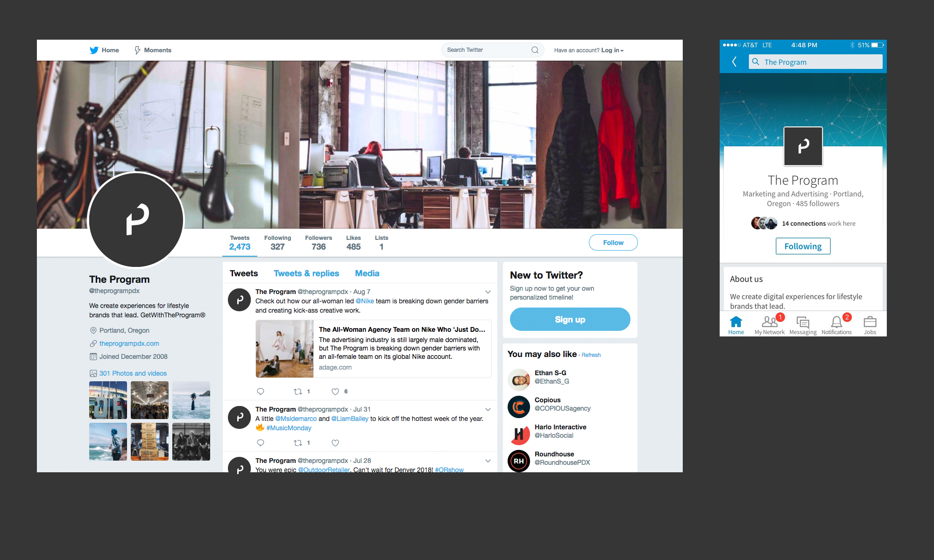Open the adage.com article card title
934x560 pixels.
coord(402,329)
